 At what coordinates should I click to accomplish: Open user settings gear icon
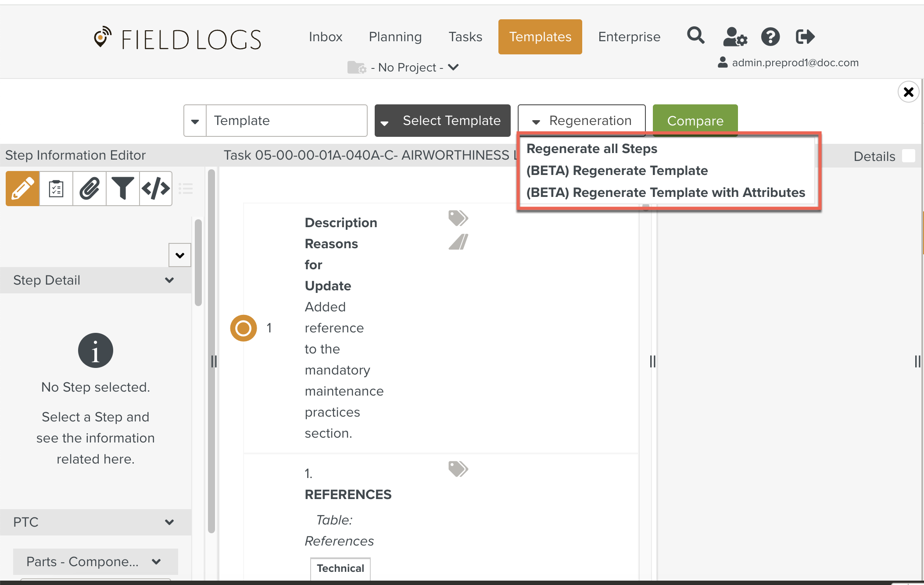click(x=734, y=37)
